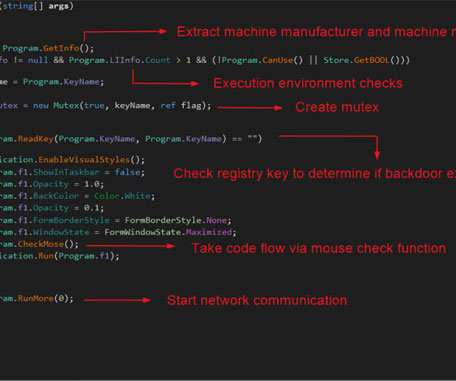Select the 'null' keyword in the condition

tap(38, 60)
